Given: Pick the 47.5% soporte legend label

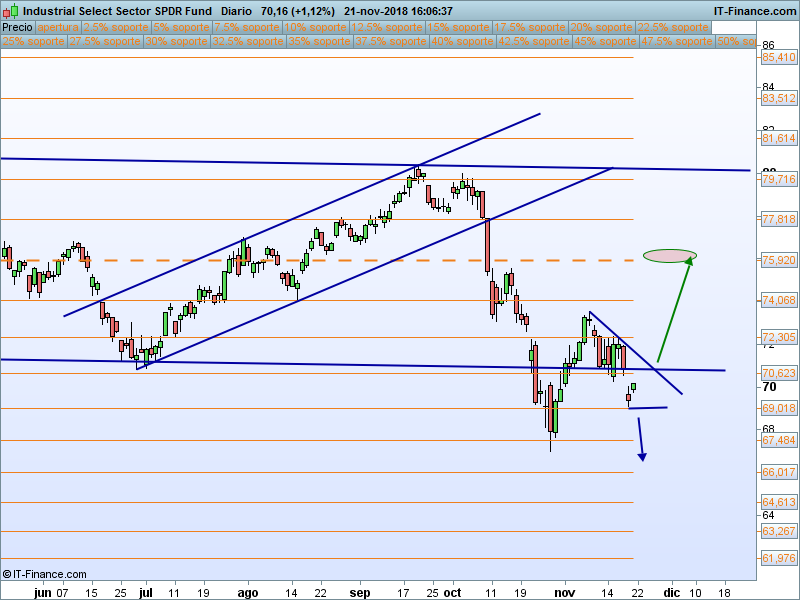Looking at the screenshot, I should click(x=677, y=41).
